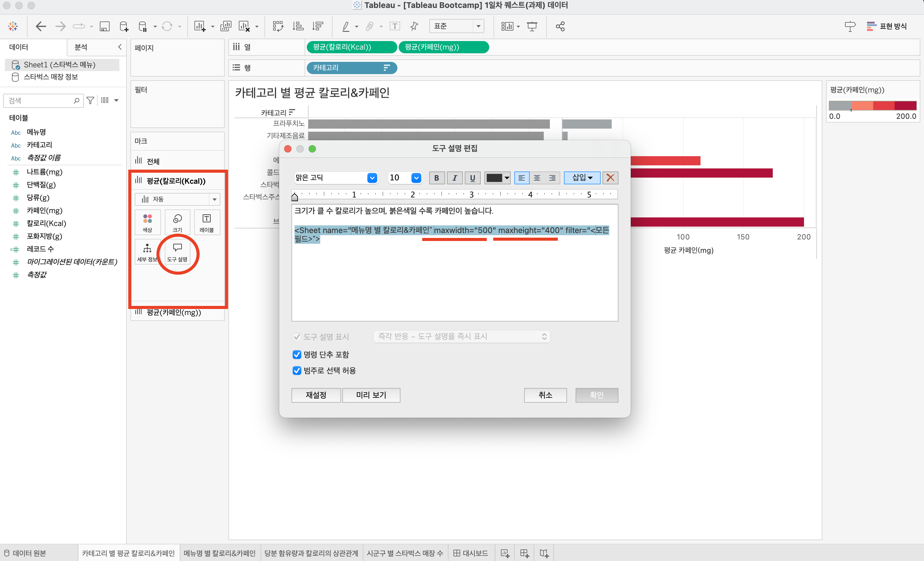
Task: Open the 삽입 insert dropdown
Action: pyautogui.click(x=582, y=178)
